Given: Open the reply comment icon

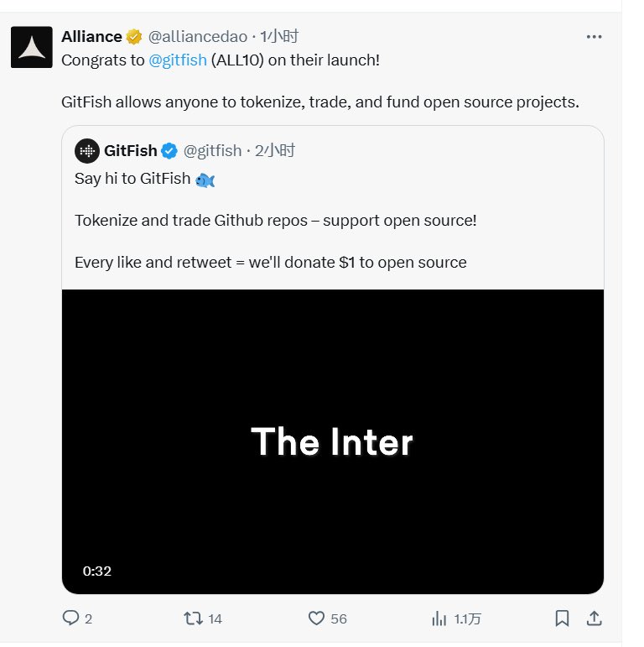Looking at the screenshot, I should [x=70, y=618].
